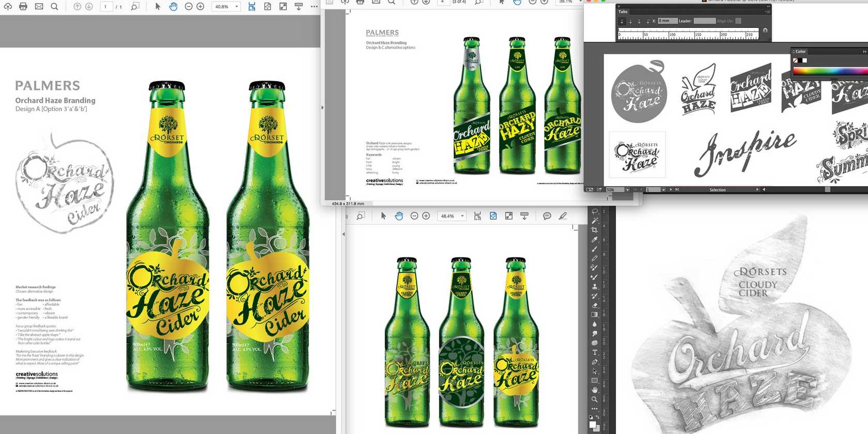The image size is (868, 434).
Task: Click the page number field showing 1
Action: (x=105, y=7)
